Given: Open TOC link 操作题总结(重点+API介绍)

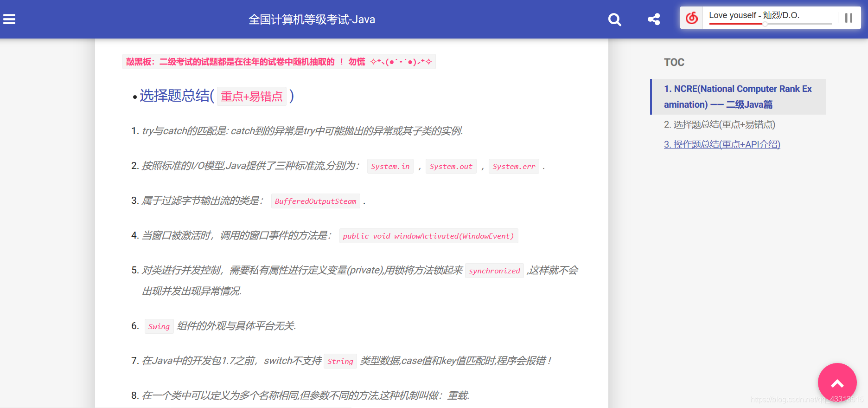Looking at the screenshot, I should [722, 144].
